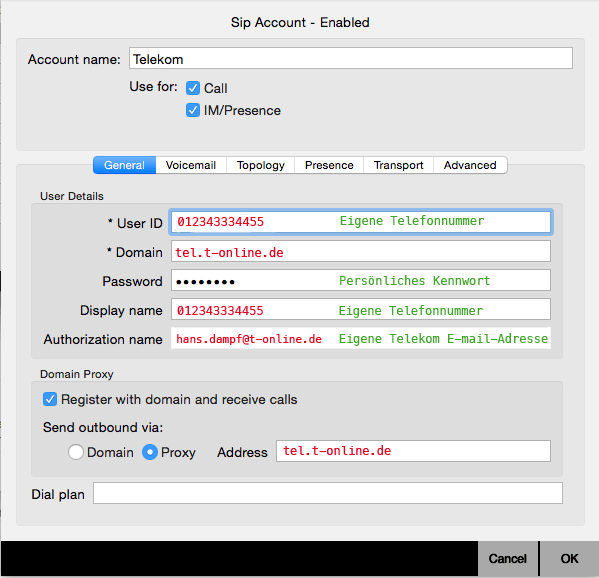Go to the Presence tab

329,165
